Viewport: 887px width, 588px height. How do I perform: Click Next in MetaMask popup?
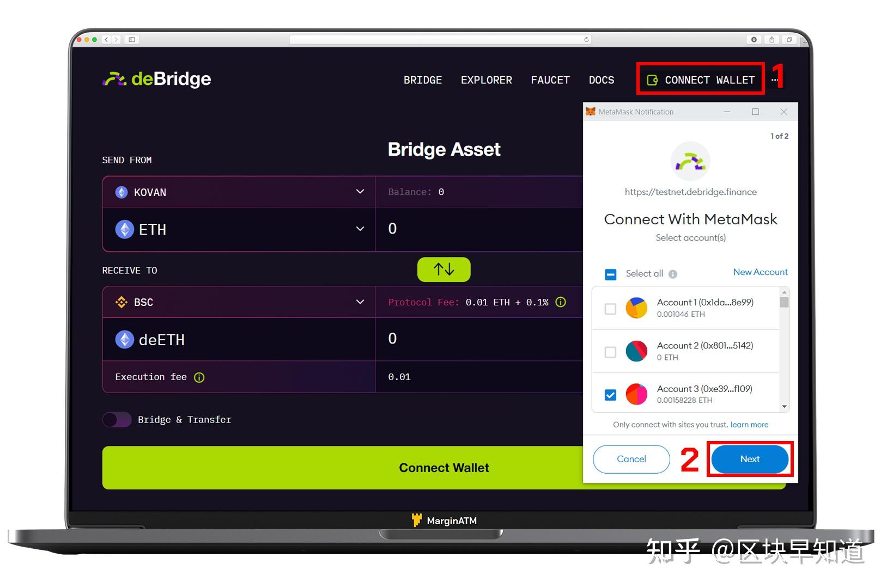[750, 459]
